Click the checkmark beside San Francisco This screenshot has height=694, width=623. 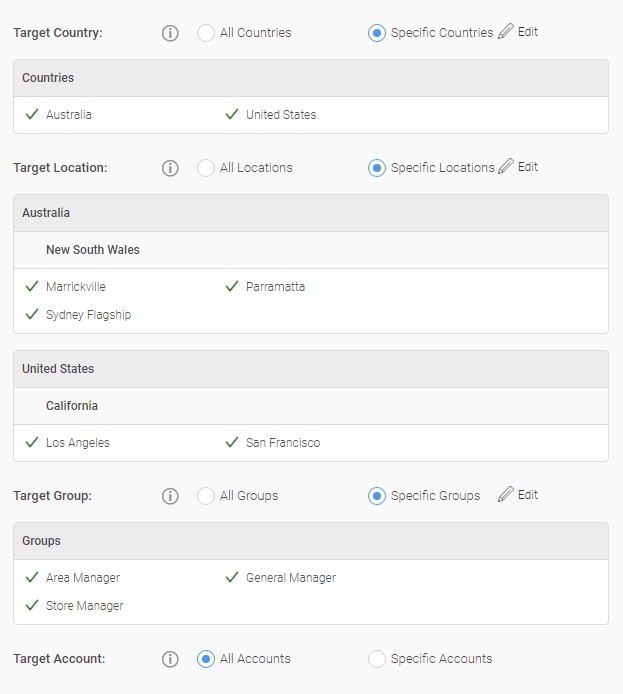click(232, 442)
